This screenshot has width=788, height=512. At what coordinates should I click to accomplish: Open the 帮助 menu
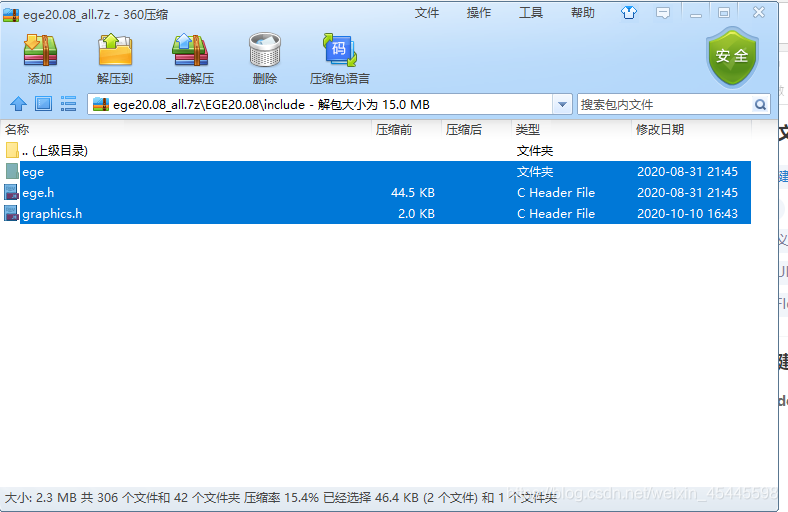point(583,13)
